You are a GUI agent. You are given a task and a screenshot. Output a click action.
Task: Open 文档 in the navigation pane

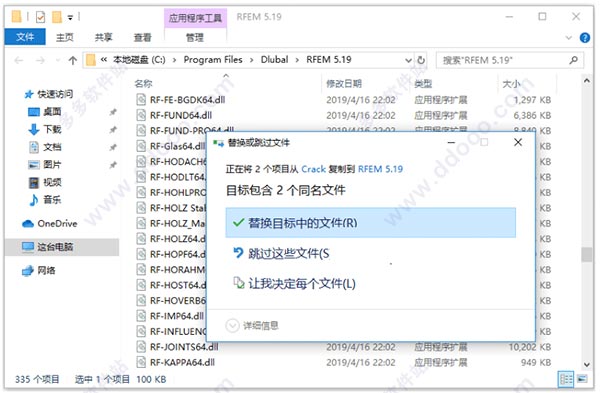click(52, 147)
